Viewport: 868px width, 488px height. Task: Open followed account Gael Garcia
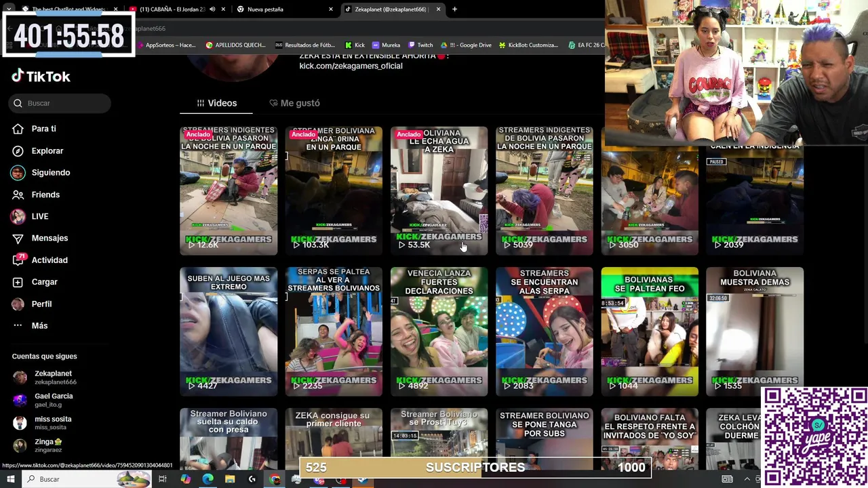point(54,400)
